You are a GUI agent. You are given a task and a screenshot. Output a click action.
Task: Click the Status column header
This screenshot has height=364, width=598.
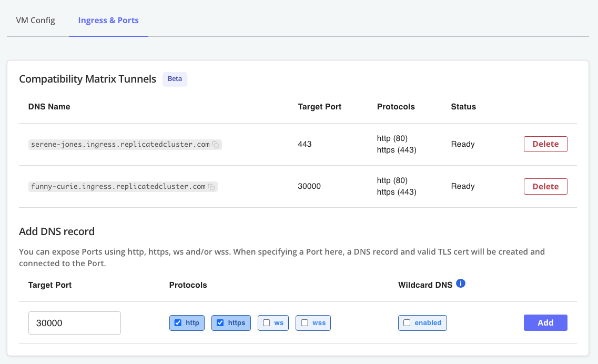[463, 107]
